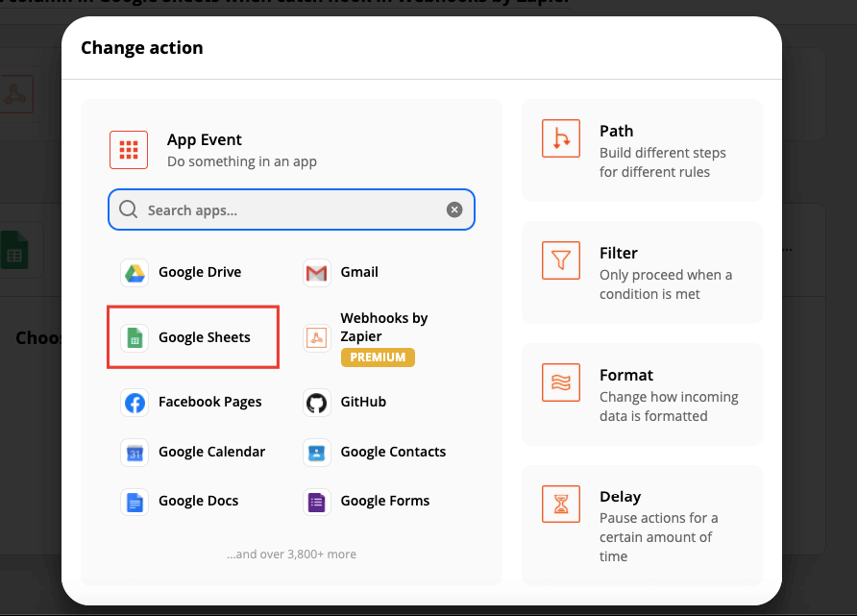
Task: Choose Google Sheets text label
Action: [205, 337]
